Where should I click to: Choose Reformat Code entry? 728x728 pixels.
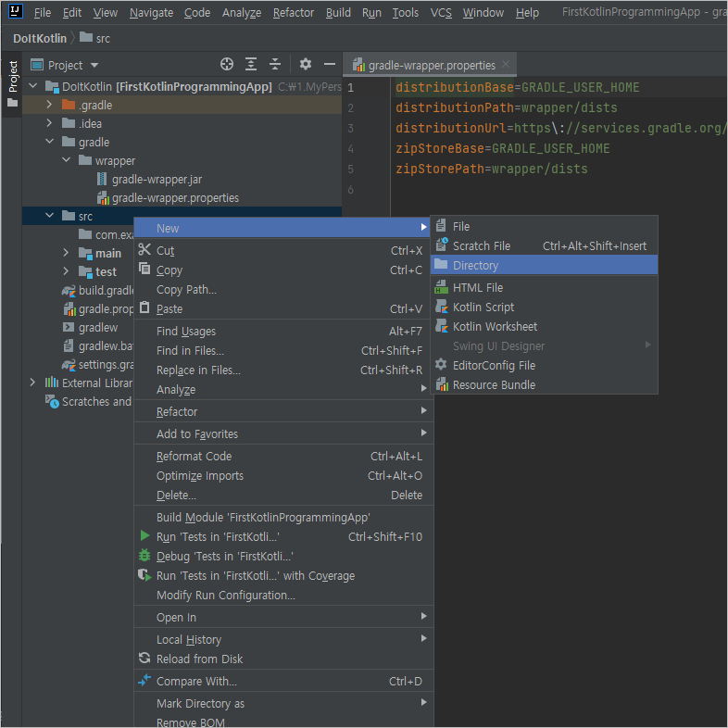tap(283, 456)
